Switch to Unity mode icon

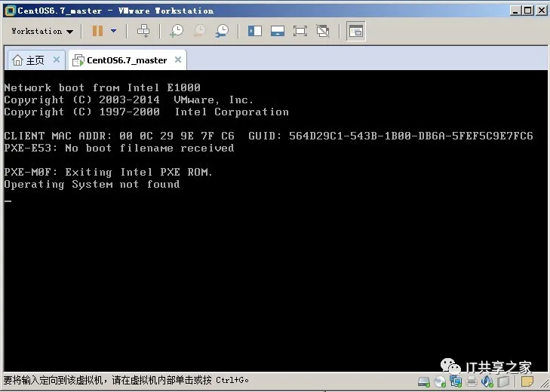323,31
